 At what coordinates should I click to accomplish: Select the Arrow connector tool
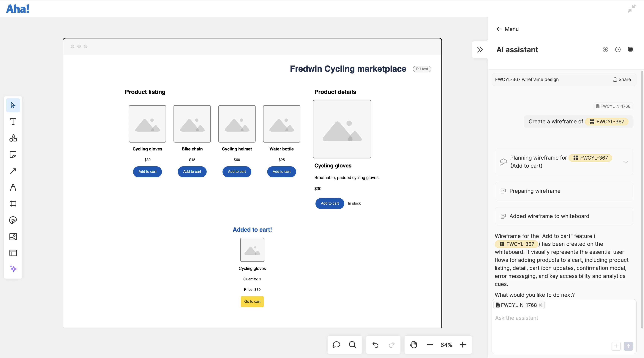point(13,171)
